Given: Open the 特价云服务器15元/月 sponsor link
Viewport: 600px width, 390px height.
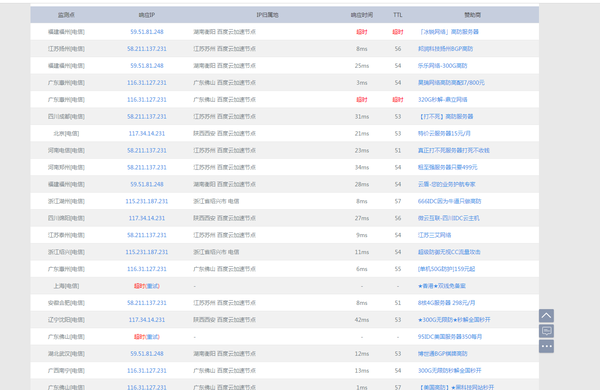Looking at the screenshot, I should point(444,134).
